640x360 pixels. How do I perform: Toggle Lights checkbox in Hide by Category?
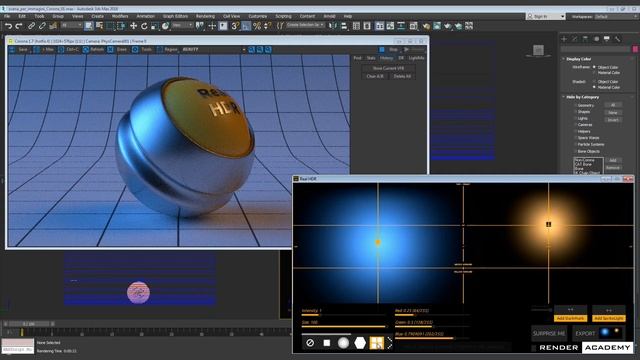pos(576,118)
